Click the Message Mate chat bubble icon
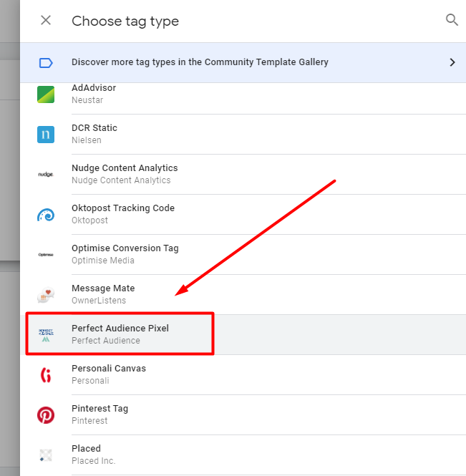The image size is (466, 476). pos(46,295)
